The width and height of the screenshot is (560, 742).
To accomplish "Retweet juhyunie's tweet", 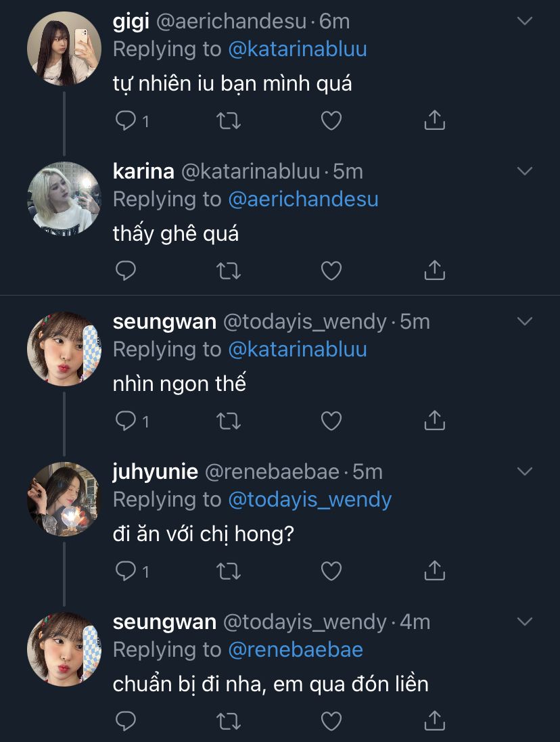I will 228,572.
